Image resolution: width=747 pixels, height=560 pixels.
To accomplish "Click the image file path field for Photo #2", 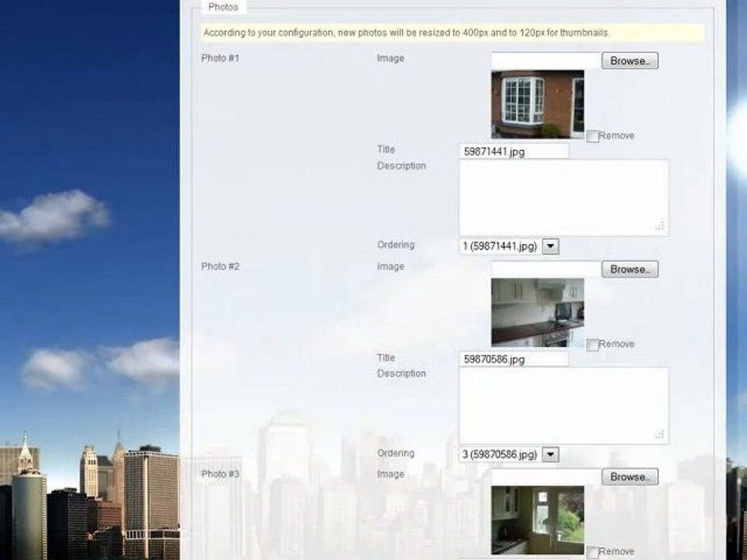I will [546, 269].
